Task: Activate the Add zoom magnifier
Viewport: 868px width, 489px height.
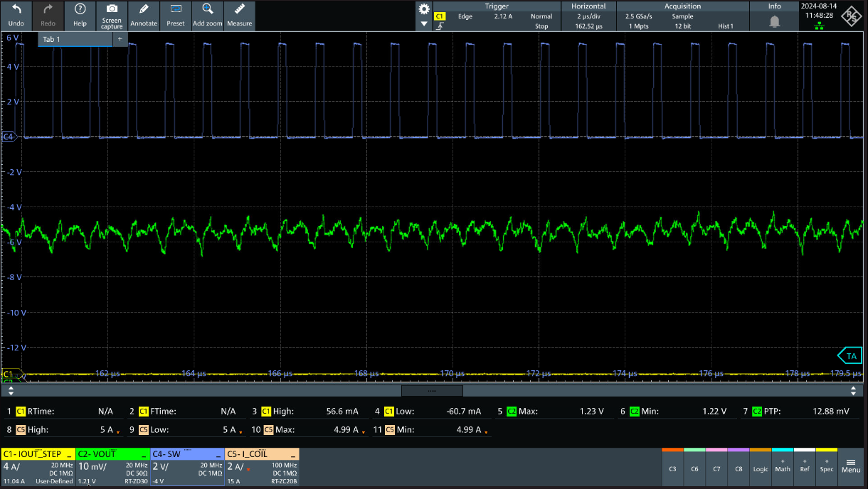Action: (208, 14)
